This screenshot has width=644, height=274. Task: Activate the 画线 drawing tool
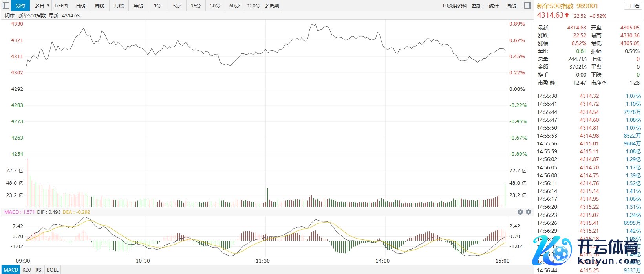pos(511,6)
